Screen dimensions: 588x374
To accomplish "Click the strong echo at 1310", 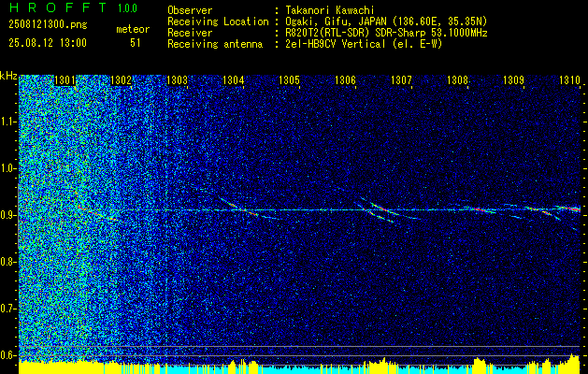I will (569, 209).
